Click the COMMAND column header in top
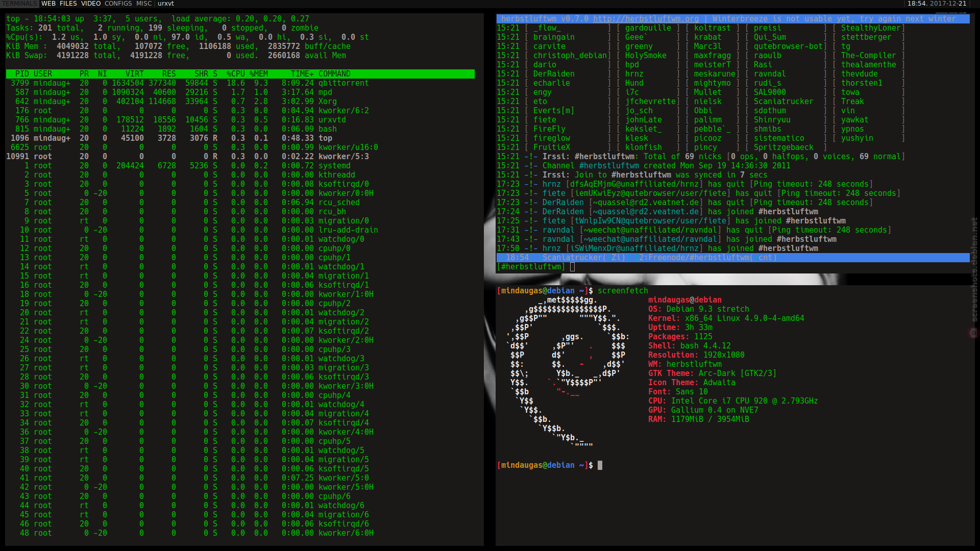Viewport: 980px width, 551px height. pyautogui.click(x=334, y=74)
